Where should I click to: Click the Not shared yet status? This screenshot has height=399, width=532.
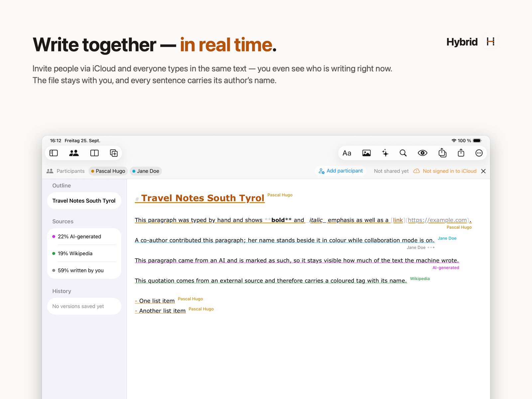pyautogui.click(x=391, y=171)
